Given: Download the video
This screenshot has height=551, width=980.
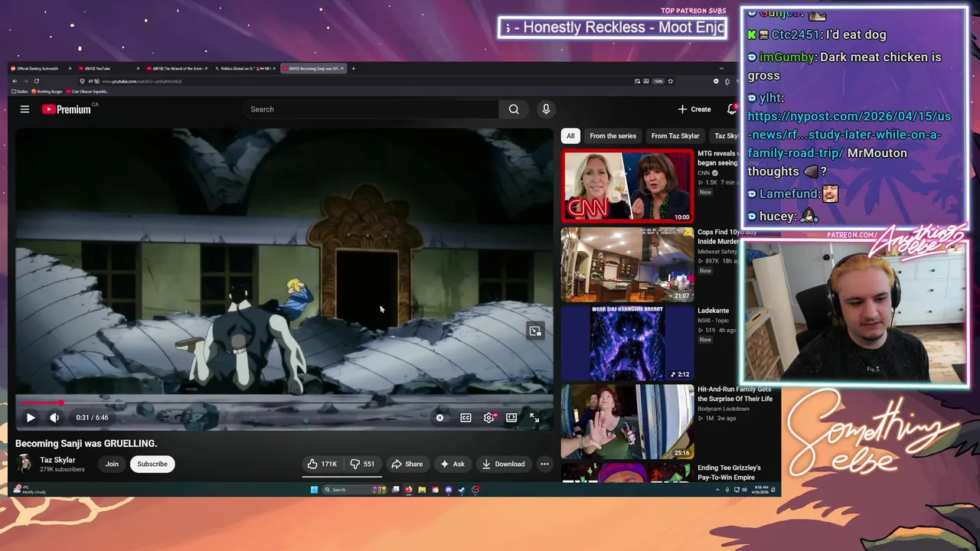Looking at the screenshot, I should click(x=503, y=464).
